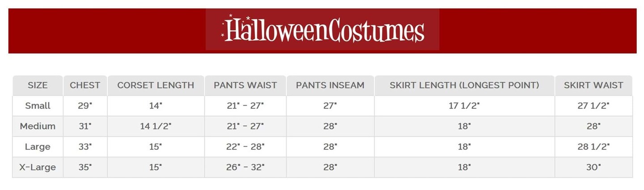The image size is (644, 190).
Task: Click the 29" chest value for Small
Action: [x=85, y=106]
